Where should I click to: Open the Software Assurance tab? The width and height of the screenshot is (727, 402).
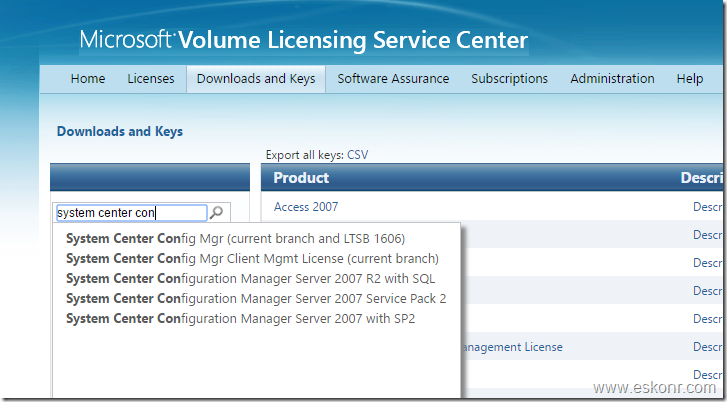coord(393,79)
